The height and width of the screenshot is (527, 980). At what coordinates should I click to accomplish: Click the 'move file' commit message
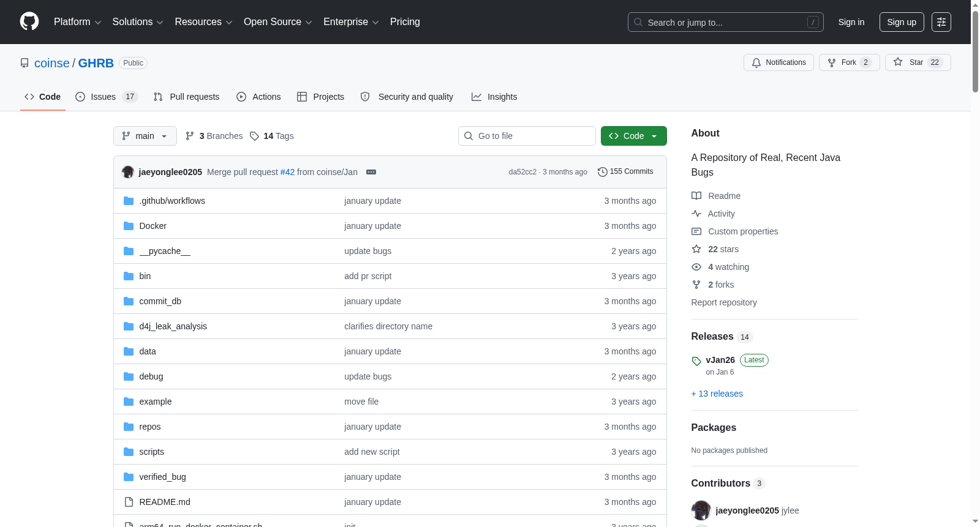coord(361,402)
